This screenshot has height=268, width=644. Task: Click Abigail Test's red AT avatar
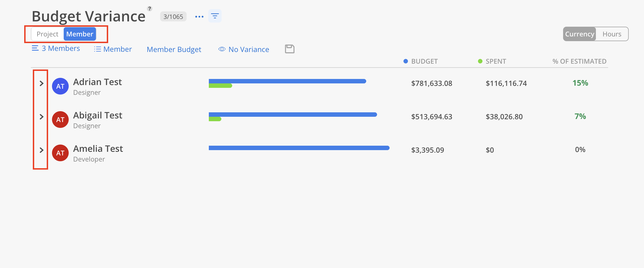pyautogui.click(x=60, y=120)
